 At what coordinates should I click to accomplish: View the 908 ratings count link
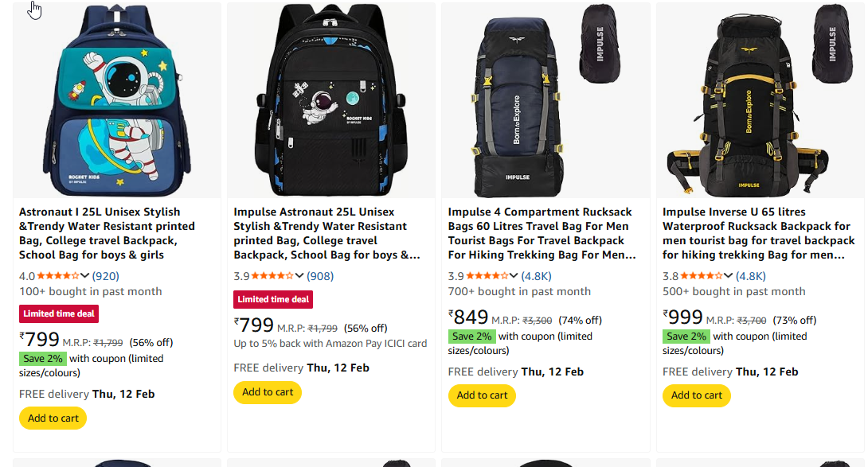(320, 276)
